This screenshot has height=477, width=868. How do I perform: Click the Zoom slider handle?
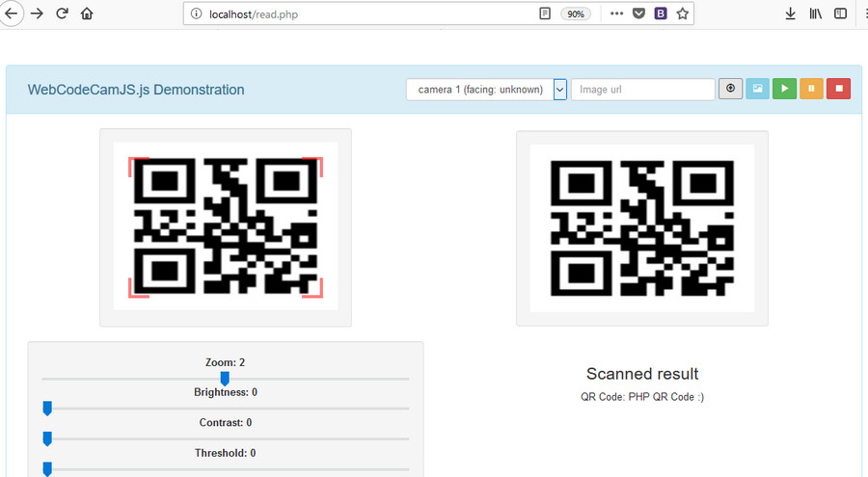pos(225,379)
